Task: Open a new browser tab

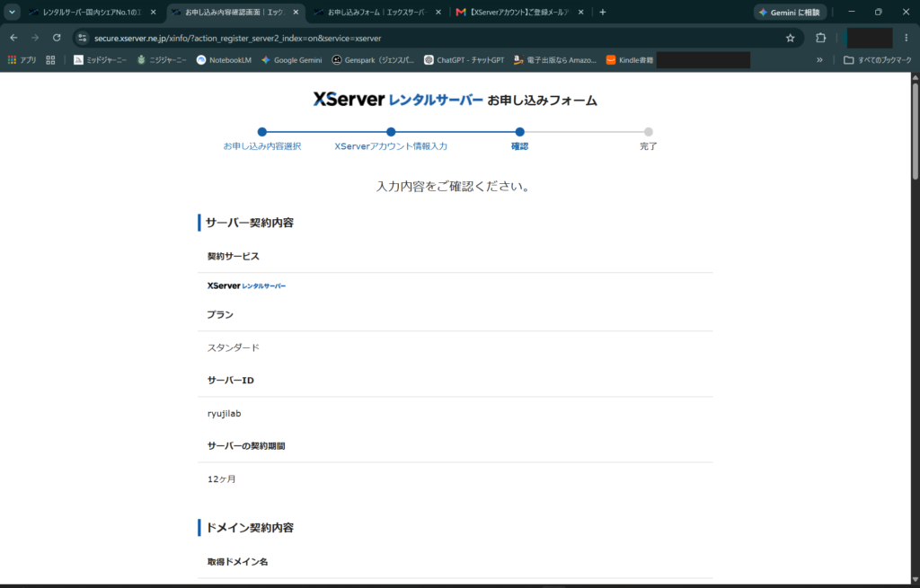Action: [x=603, y=12]
